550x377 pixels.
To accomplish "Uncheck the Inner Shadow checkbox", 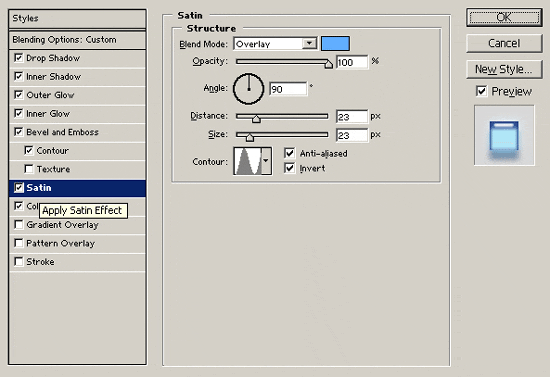I will (19, 76).
